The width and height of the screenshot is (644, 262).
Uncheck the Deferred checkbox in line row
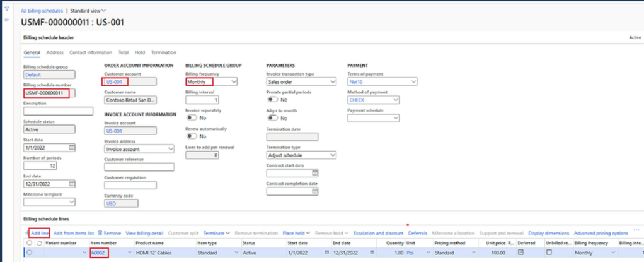click(520, 253)
